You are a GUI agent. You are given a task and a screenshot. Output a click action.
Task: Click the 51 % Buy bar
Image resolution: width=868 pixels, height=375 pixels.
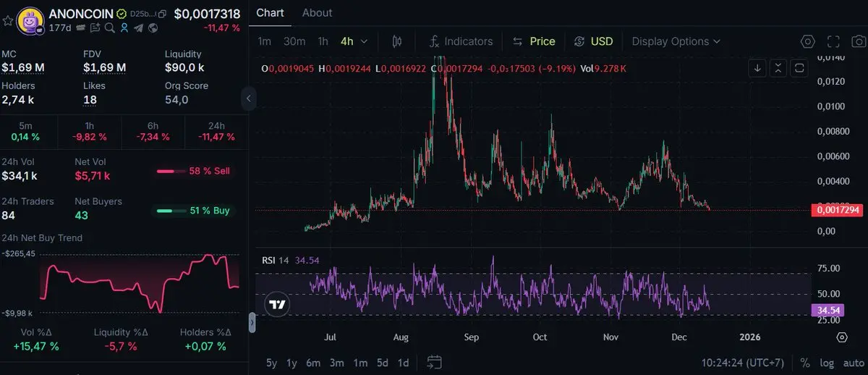pyautogui.click(x=194, y=211)
